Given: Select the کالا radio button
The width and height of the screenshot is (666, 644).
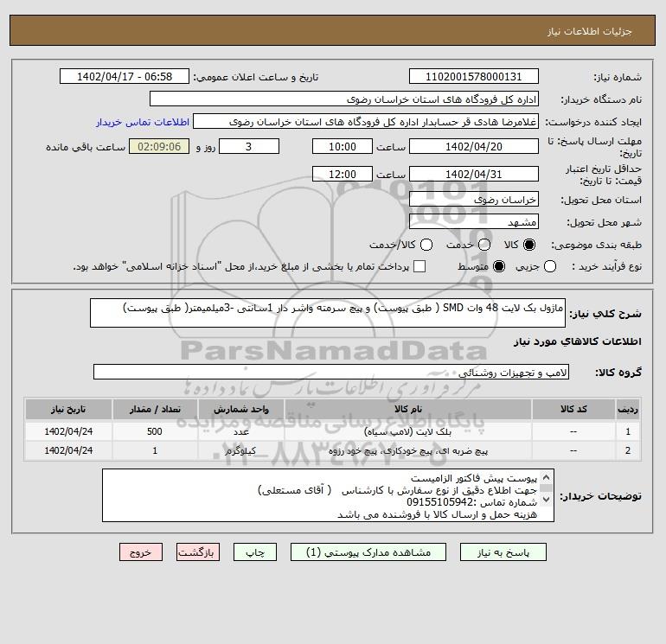Looking at the screenshot, I should click(529, 245).
